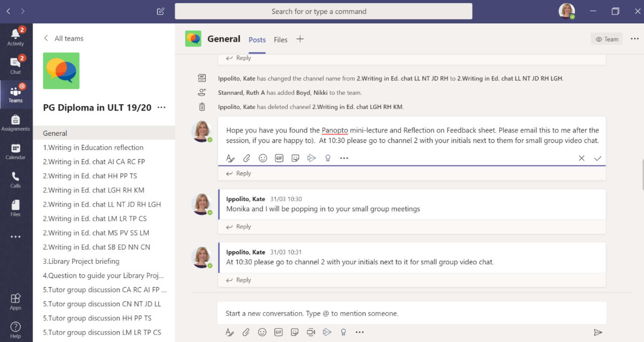Image resolution: width=644 pixels, height=342 pixels.
Task: Click the new chat compose icon
Action: (161, 11)
